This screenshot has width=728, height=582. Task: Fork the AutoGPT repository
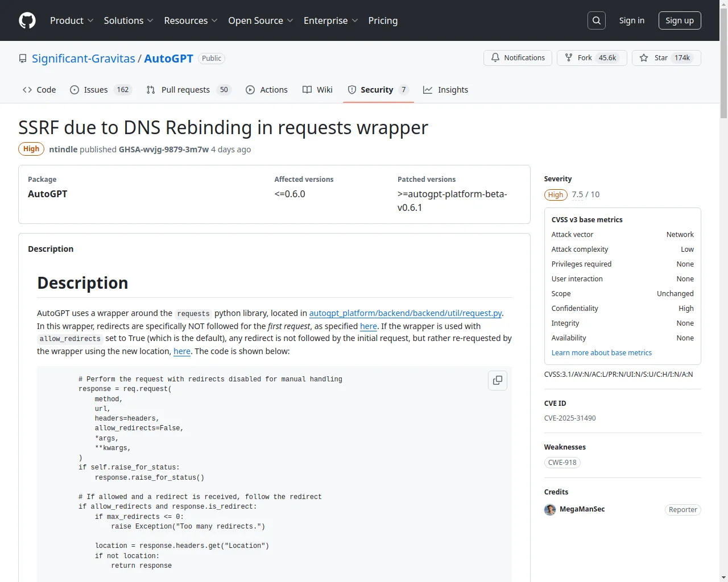click(591, 58)
